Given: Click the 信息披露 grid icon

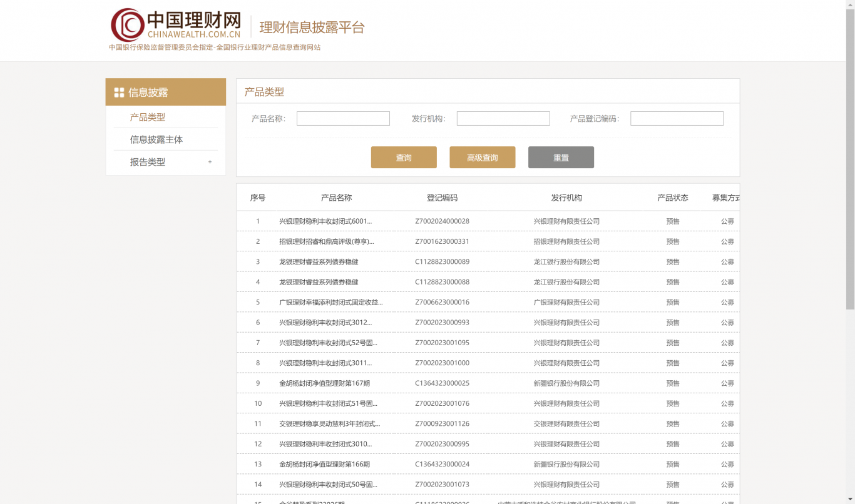Looking at the screenshot, I should (119, 93).
